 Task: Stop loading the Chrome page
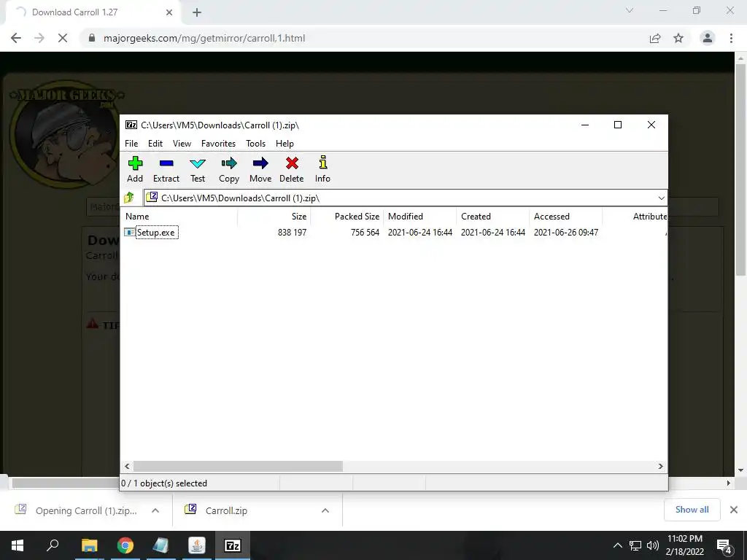click(x=63, y=38)
